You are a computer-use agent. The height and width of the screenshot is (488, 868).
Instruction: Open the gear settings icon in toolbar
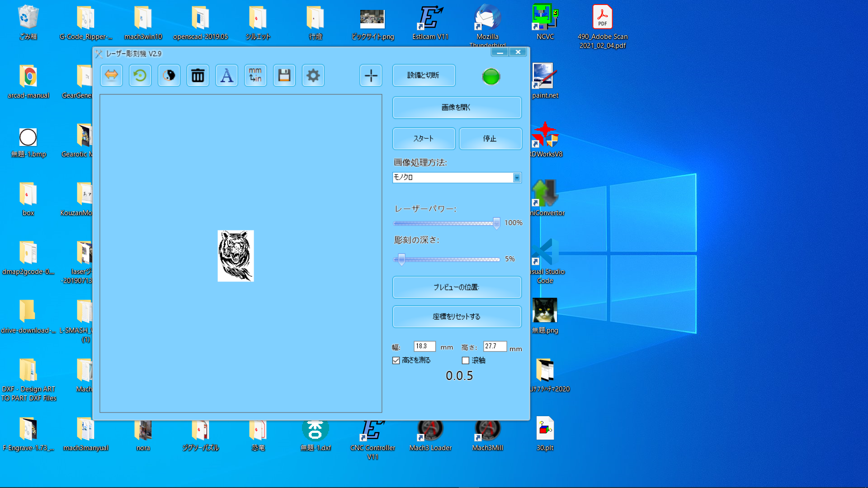pos(313,75)
